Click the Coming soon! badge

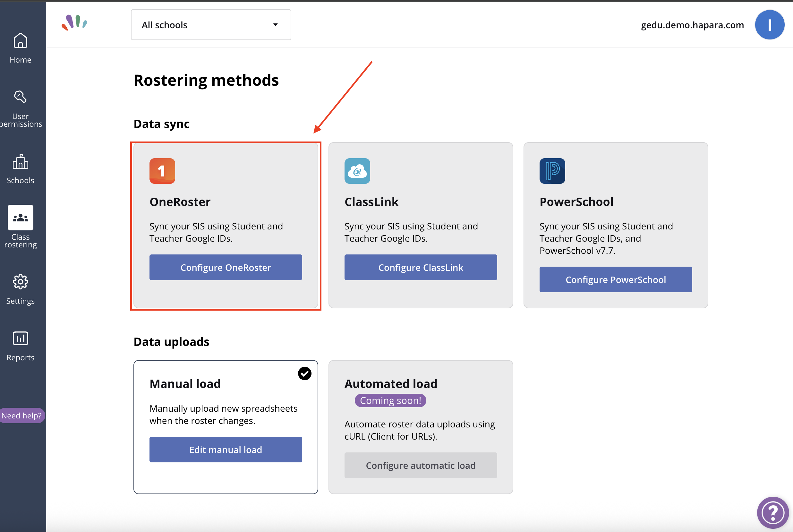tap(390, 401)
